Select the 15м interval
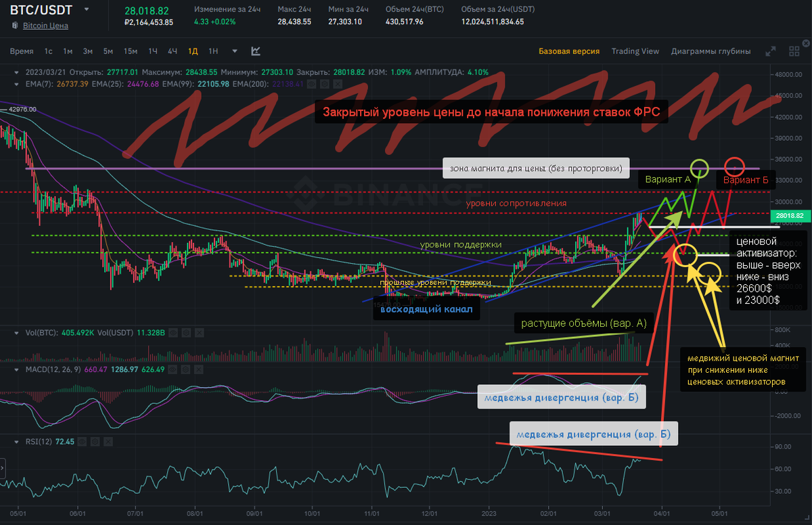This screenshot has height=525, width=812. (x=131, y=51)
